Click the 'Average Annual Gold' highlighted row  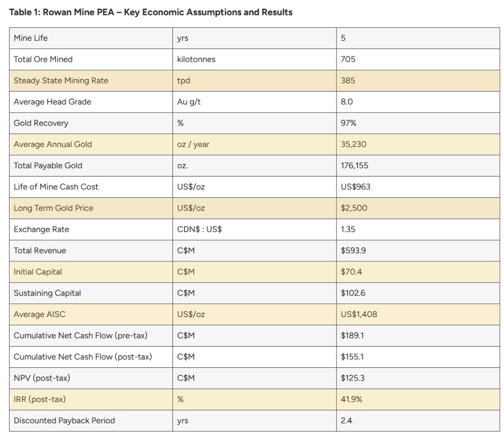[254, 144]
